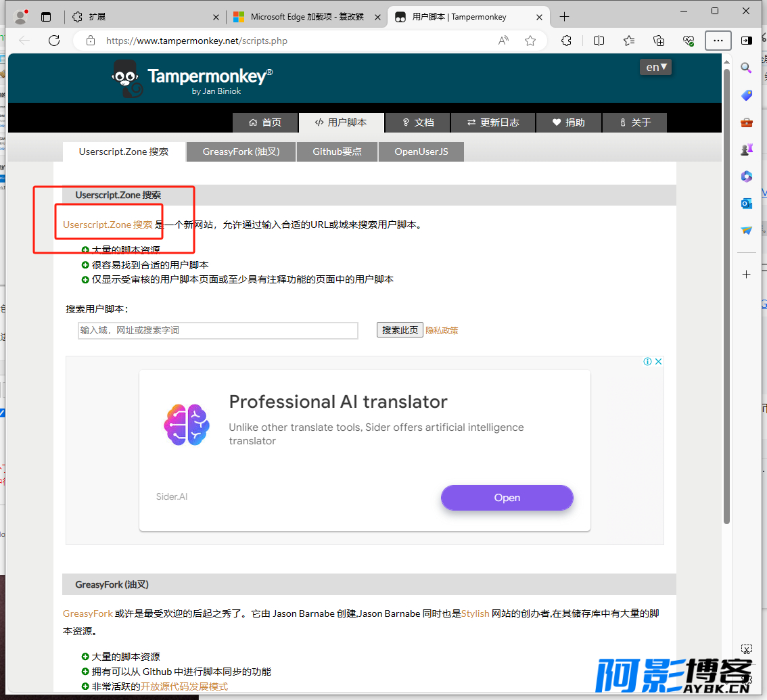
Task: Open the 隐私政策 link
Action: click(x=442, y=331)
